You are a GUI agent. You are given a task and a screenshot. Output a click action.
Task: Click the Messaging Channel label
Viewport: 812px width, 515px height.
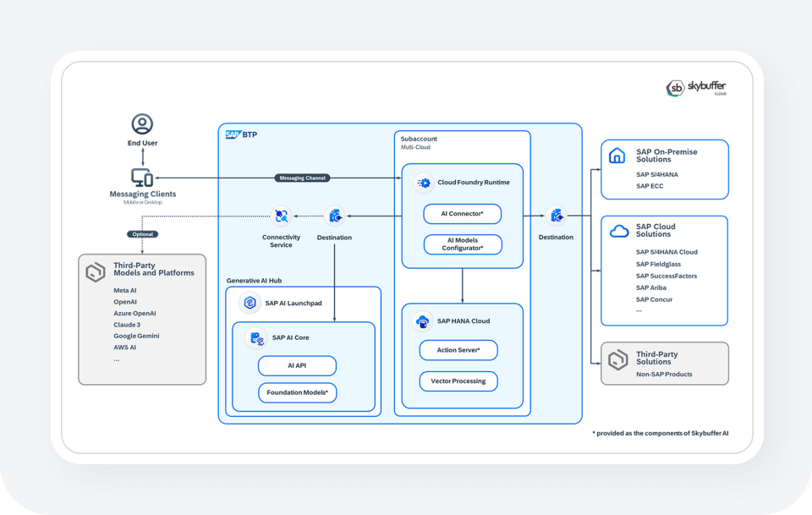[302, 178]
